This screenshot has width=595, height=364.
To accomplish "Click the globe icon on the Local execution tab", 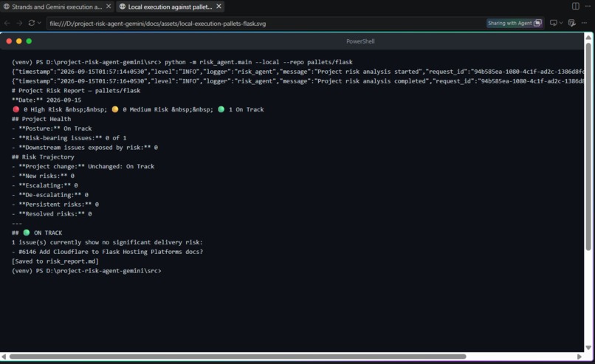I will [123, 7].
